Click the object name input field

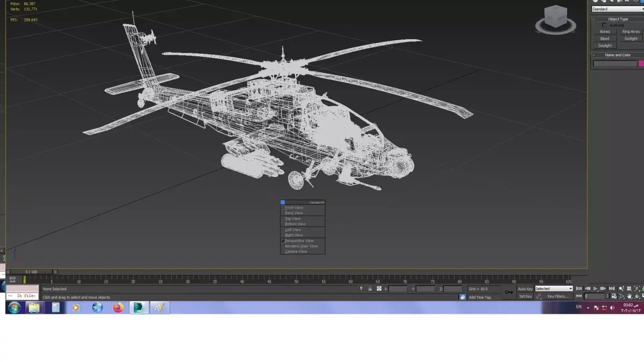tap(615, 63)
